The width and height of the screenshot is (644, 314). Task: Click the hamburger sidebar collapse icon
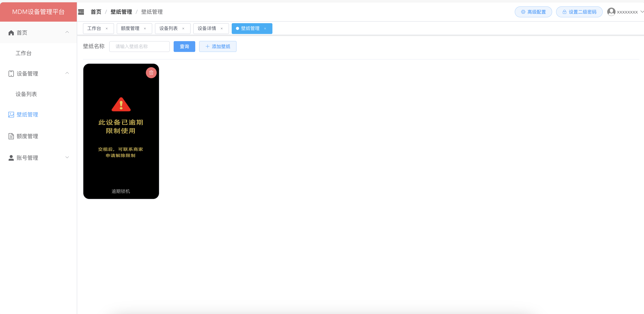(81, 12)
